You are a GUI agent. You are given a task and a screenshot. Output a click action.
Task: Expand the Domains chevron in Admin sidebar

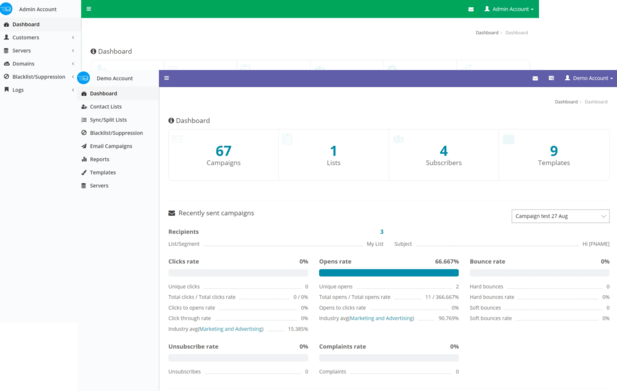pyautogui.click(x=73, y=64)
